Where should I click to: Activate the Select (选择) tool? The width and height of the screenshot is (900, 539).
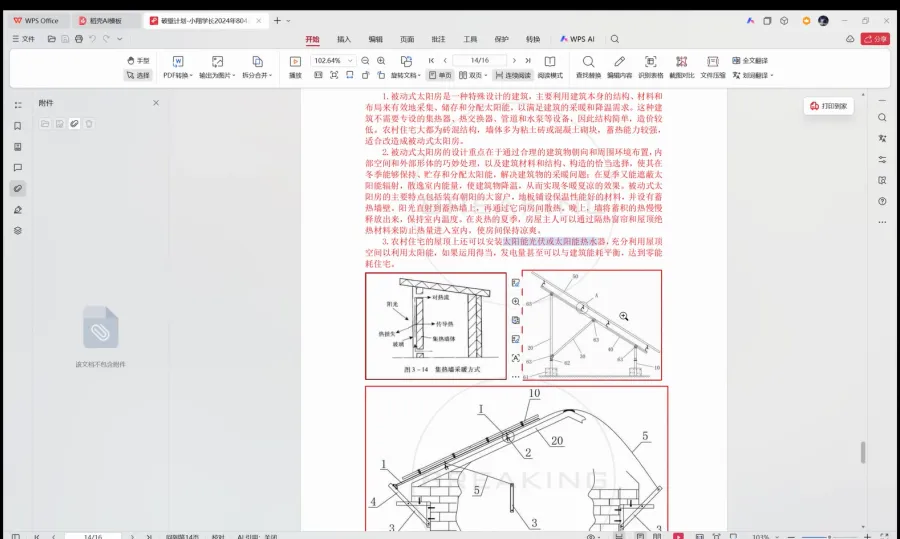click(x=138, y=75)
